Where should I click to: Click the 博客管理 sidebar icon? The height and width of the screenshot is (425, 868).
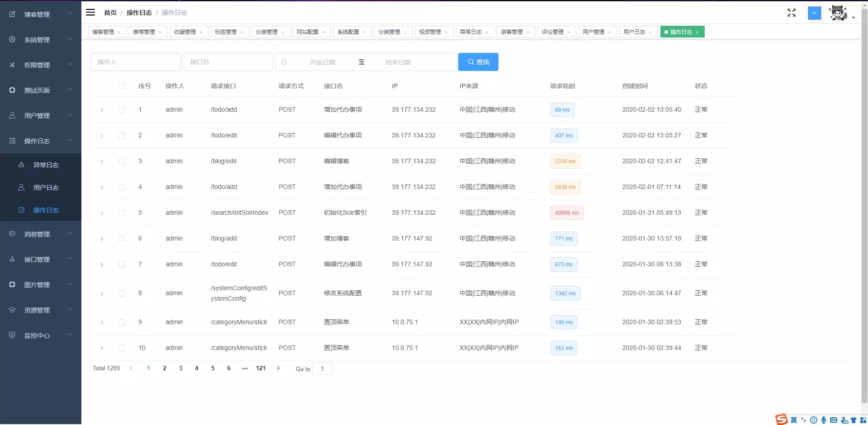[x=12, y=14]
